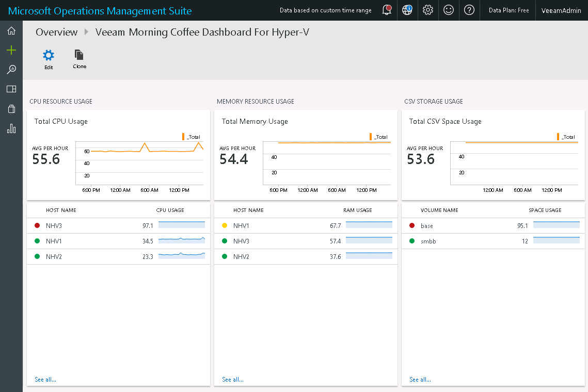
Task: Click the _Total legend swatch in Memory chart
Action: [371, 137]
